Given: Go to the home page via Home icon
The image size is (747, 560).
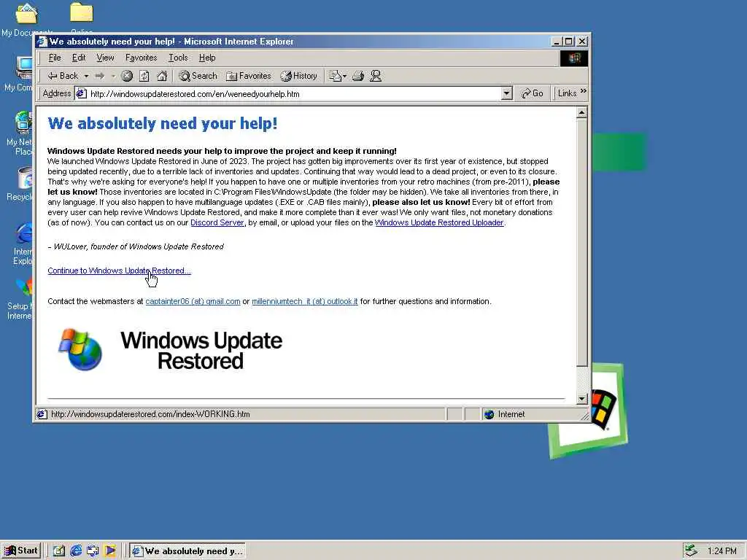Looking at the screenshot, I should pyautogui.click(x=162, y=76).
